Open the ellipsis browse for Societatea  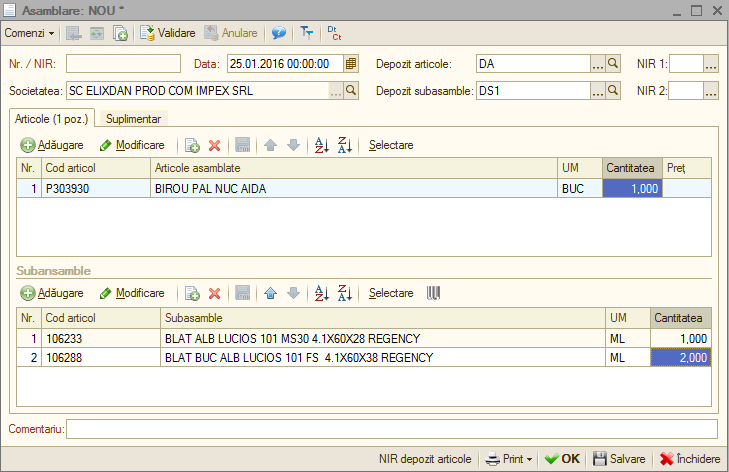click(336, 91)
